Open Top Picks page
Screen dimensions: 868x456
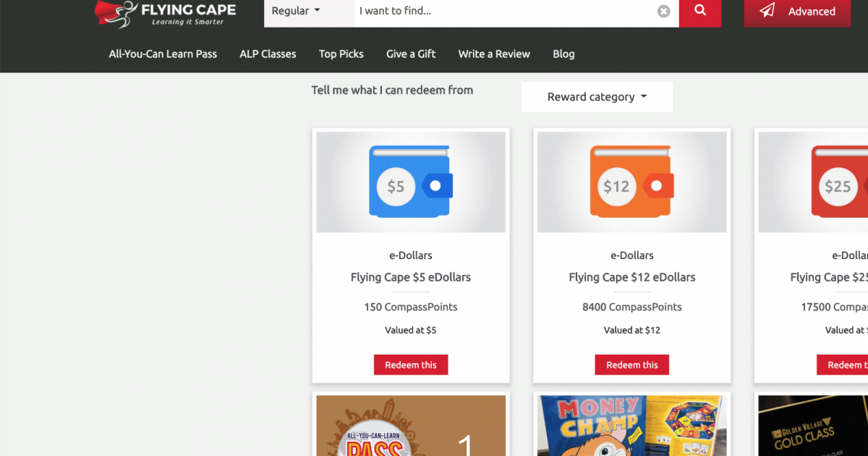click(x=341, y=54)
